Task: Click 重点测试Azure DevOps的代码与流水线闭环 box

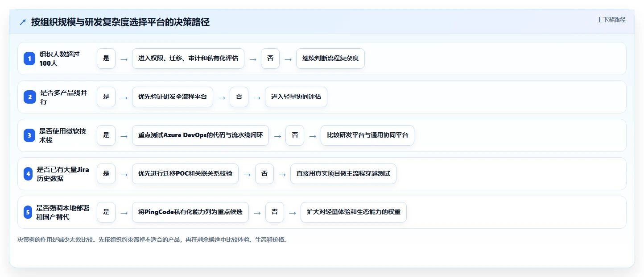Action: pos(201,135)
